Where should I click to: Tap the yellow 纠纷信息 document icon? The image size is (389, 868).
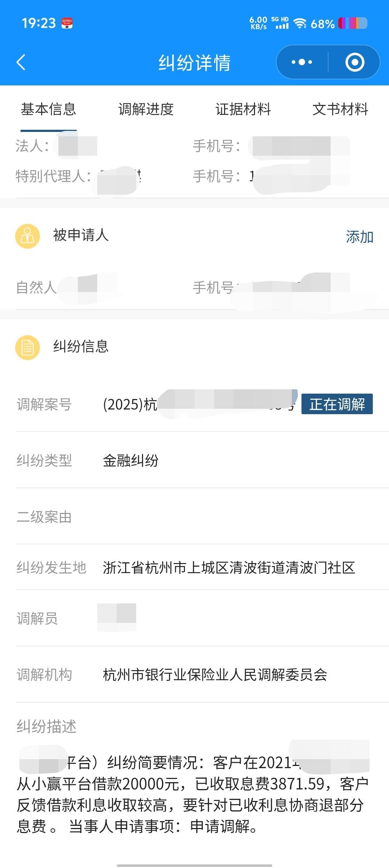[27, 347]
